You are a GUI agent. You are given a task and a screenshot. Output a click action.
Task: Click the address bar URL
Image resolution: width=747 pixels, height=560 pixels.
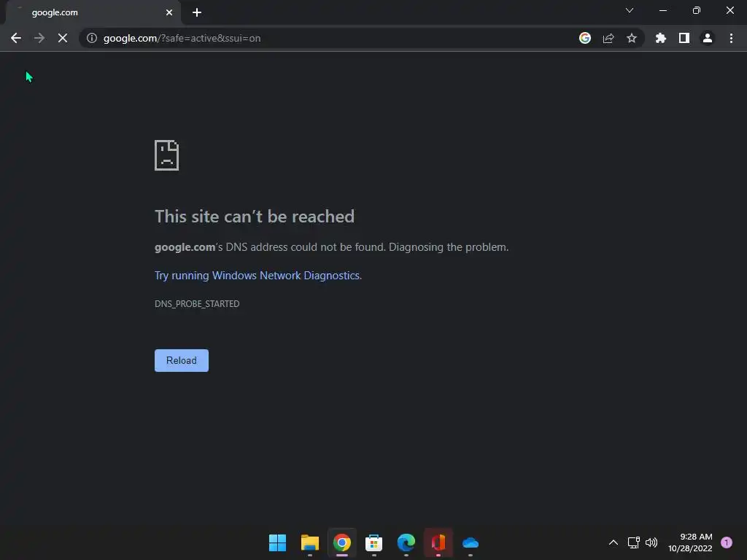pyautogui.click(x=182, y=38)
